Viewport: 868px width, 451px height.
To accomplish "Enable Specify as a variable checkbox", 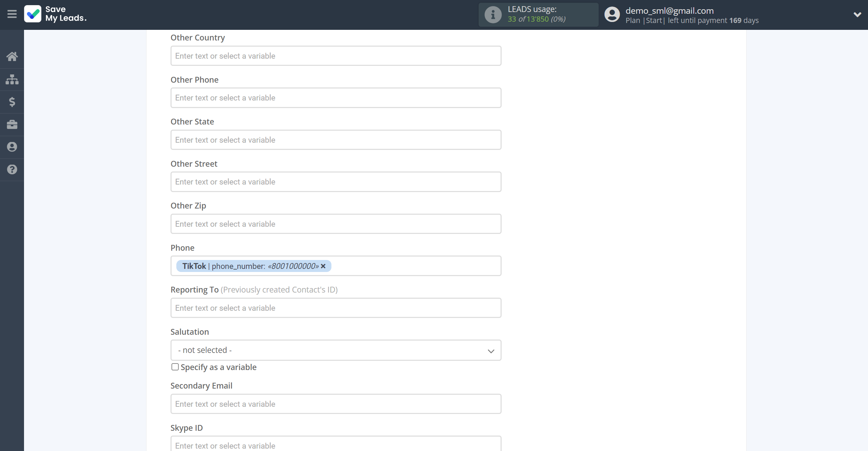I will [175, 367].
